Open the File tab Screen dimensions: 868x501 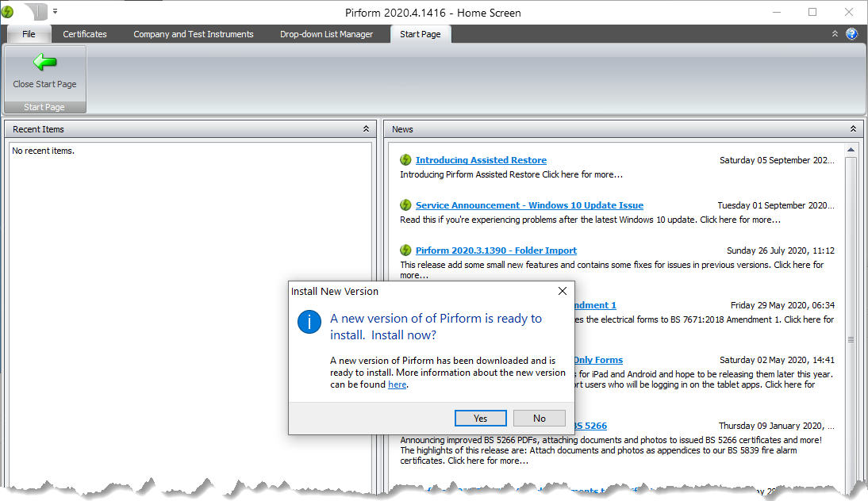tap(29, 34)
